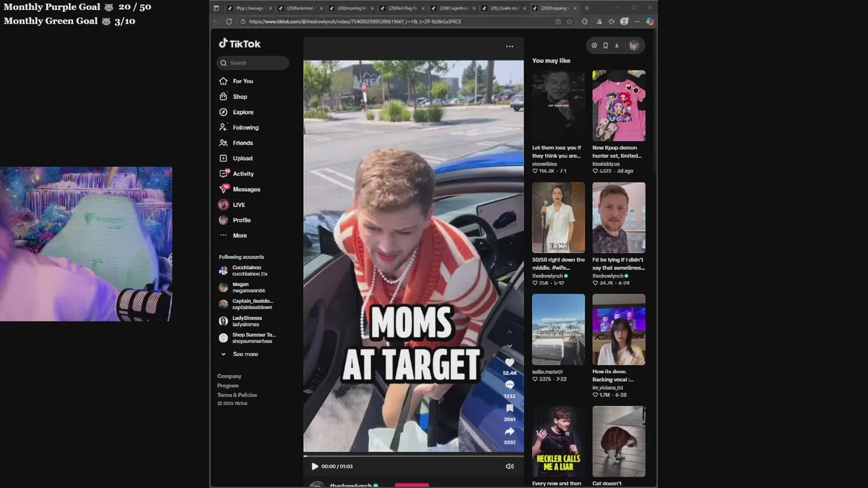868x488 pixels.
Task: Expand See more following accounts
Action: [239, 354]
